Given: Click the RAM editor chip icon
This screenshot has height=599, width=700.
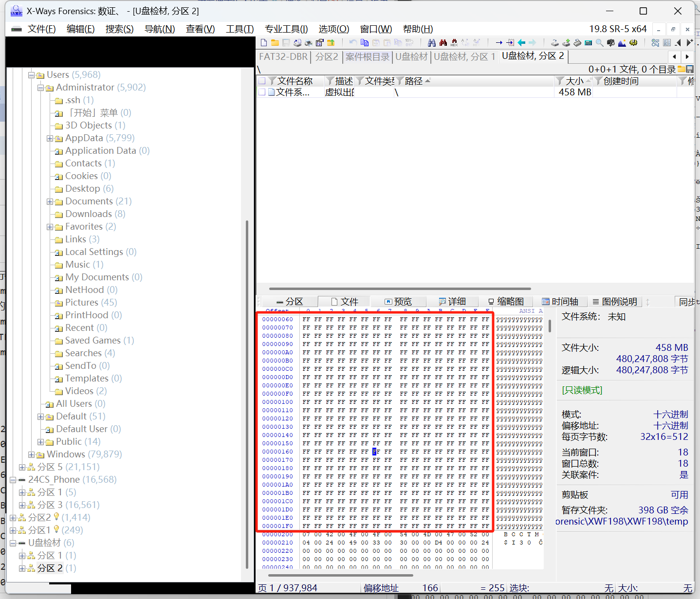Looking at the screenshot, I should coord(577,43).
